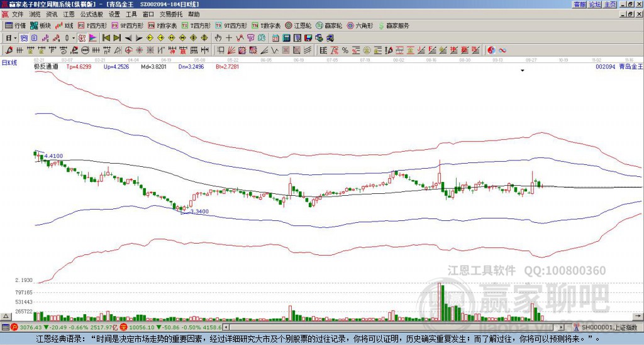Open the 设置 menu

click(114, 14)
